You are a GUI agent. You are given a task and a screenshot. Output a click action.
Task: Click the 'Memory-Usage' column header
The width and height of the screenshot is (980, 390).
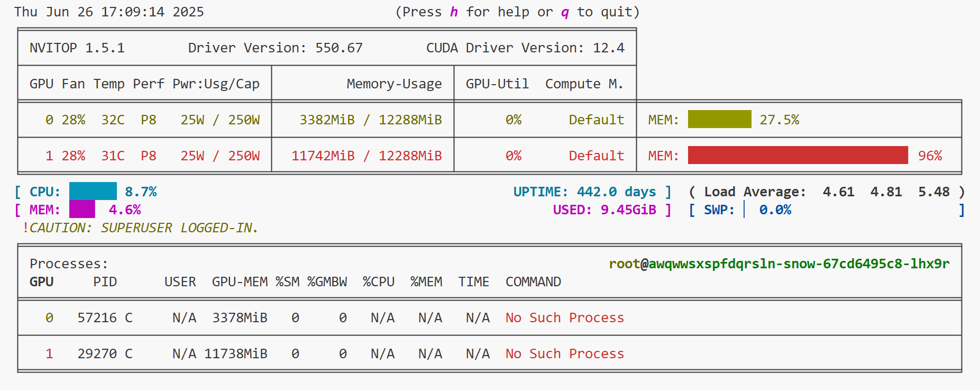coord(394,84)
